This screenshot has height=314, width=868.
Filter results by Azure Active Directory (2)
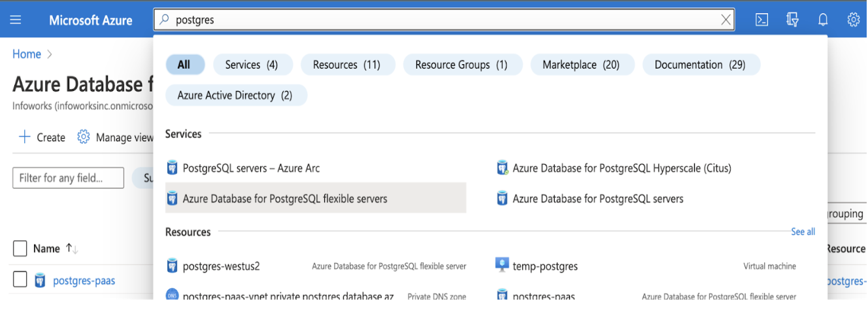pos(235,96)
